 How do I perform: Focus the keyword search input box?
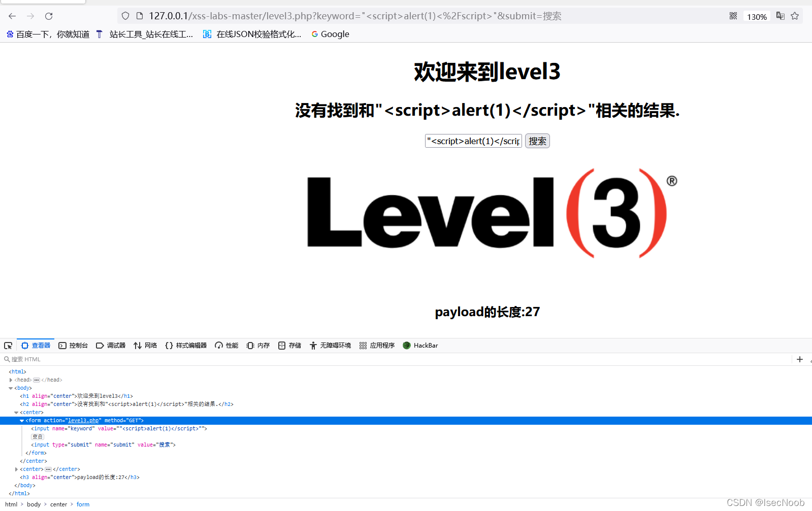473,141
